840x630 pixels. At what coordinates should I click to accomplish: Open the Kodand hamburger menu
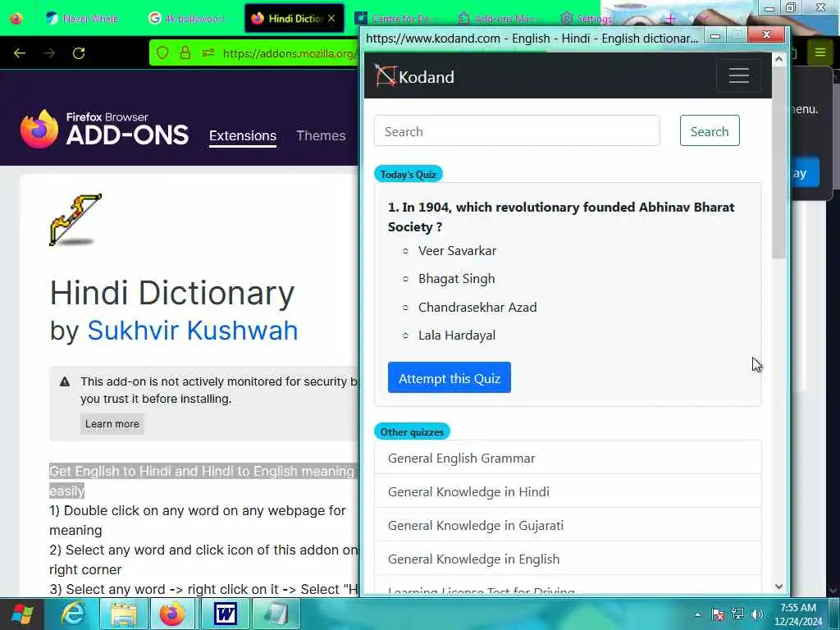(739, 75)
